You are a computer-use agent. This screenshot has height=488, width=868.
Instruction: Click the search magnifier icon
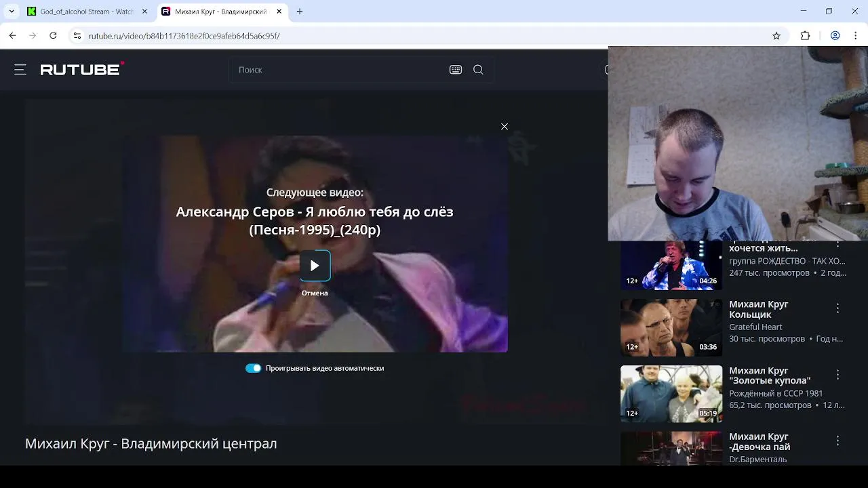478,70
